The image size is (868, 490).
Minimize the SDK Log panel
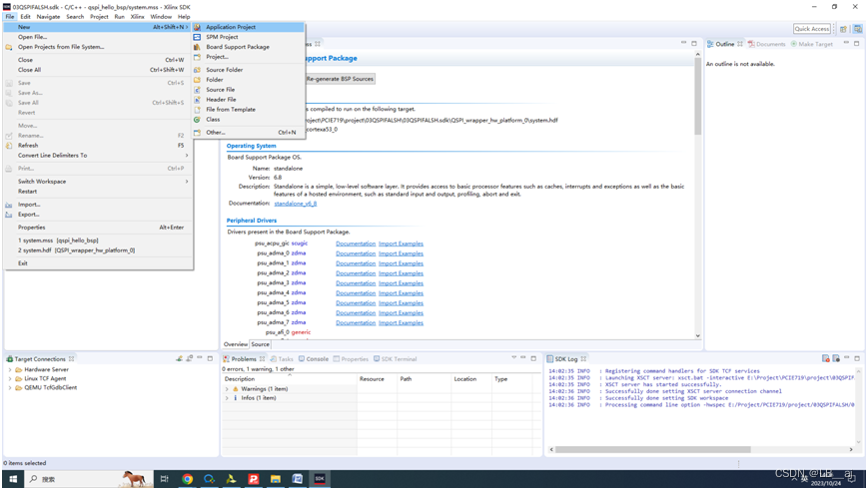point(846,358)
